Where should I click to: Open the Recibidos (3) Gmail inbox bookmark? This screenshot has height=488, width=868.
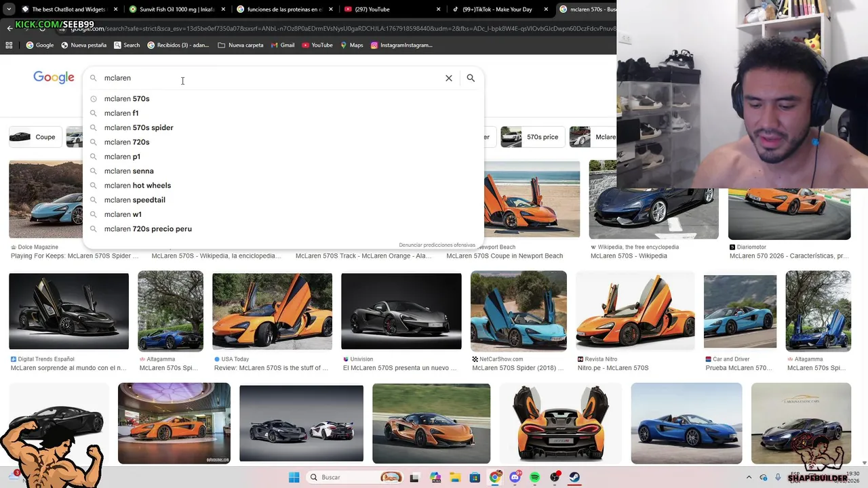[x=178, y=45]
